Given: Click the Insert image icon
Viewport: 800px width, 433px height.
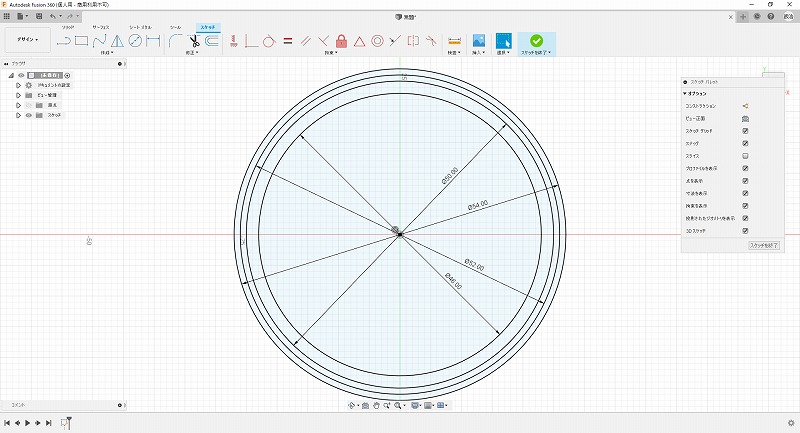Looking at the screenshot, I should pos(479,41).
